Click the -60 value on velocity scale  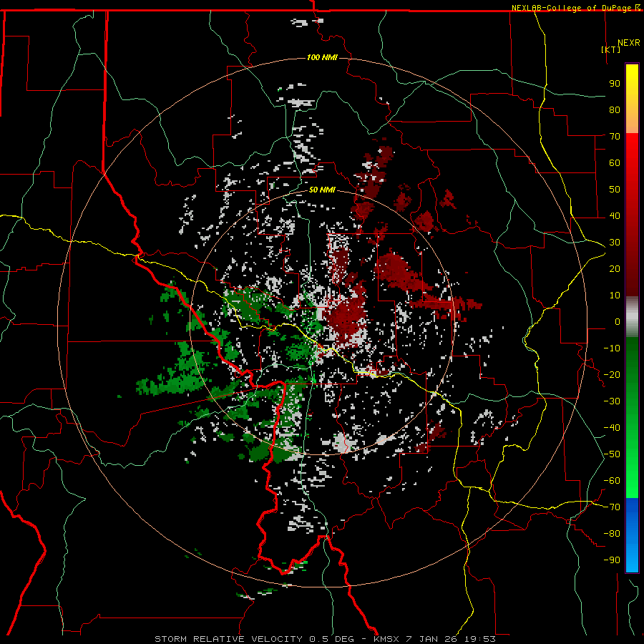[x=612, y=481]
